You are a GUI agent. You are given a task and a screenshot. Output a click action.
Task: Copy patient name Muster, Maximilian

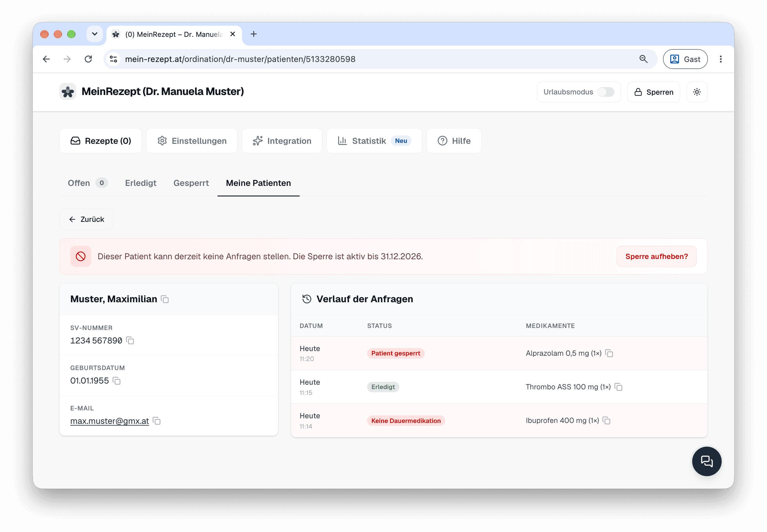[165, 299]
